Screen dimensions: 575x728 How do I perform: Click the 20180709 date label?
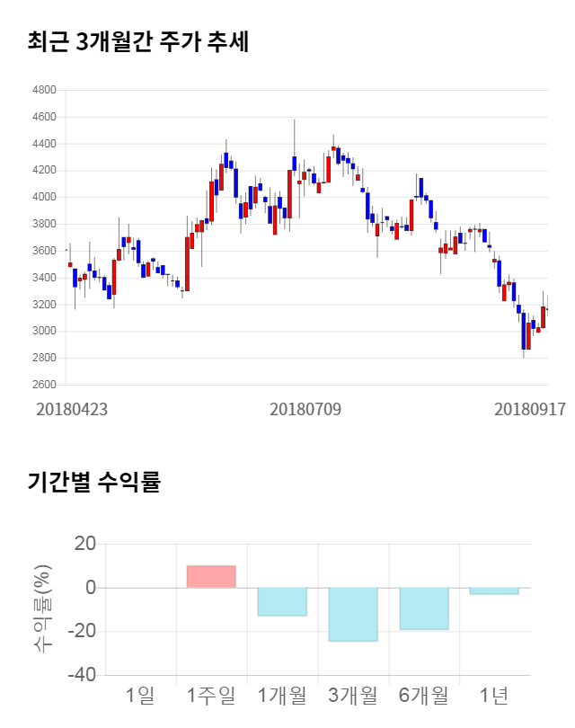306,409
